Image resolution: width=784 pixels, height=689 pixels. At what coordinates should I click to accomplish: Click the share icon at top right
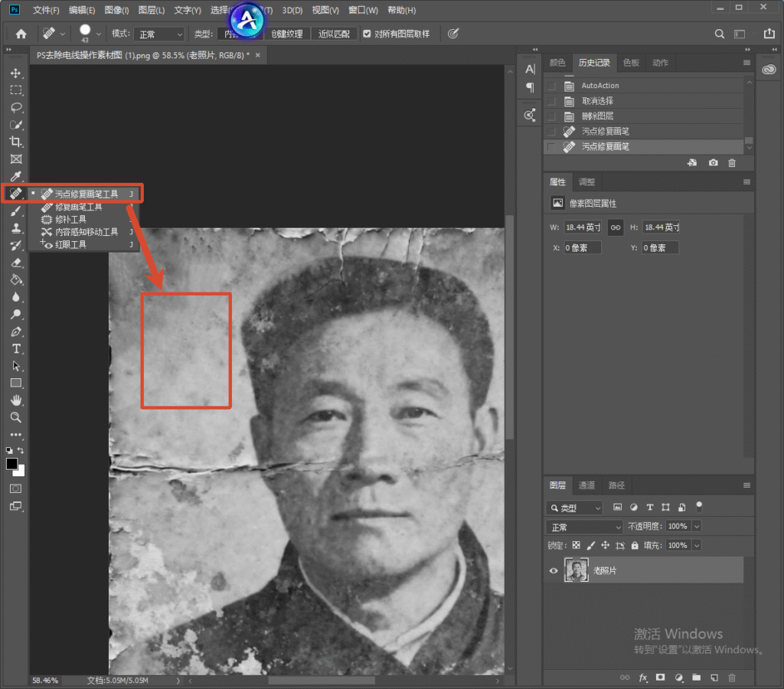[x=769, y=34]
